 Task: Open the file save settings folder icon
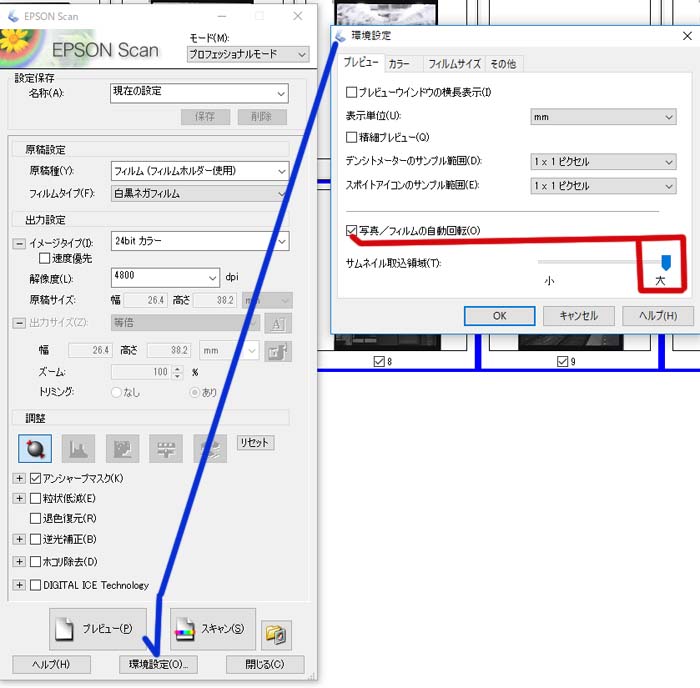pos(276,634)
